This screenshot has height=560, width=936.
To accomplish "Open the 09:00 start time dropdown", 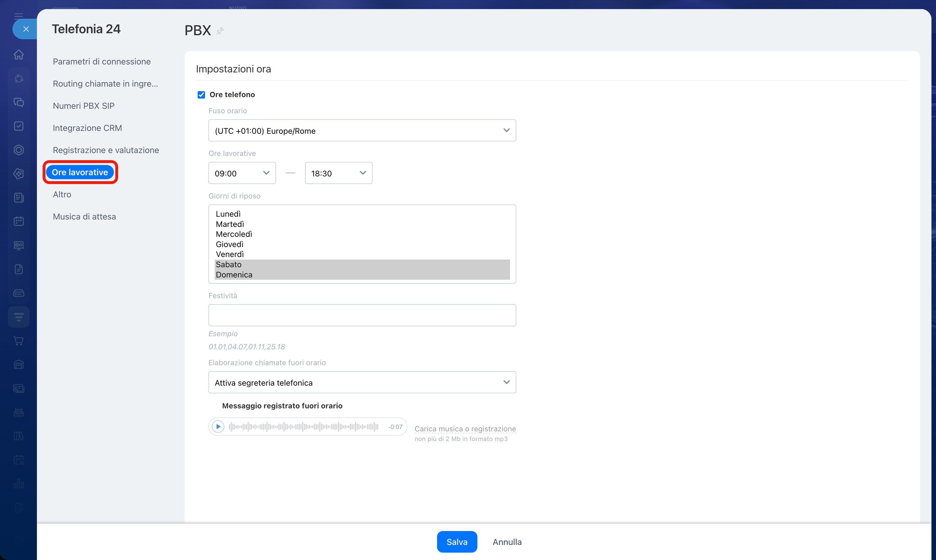I will (x=242, y=173).
